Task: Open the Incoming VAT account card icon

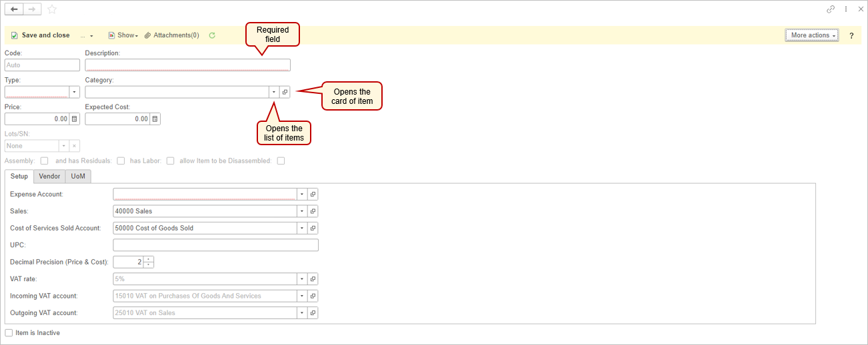Action: tap(313, 296)
